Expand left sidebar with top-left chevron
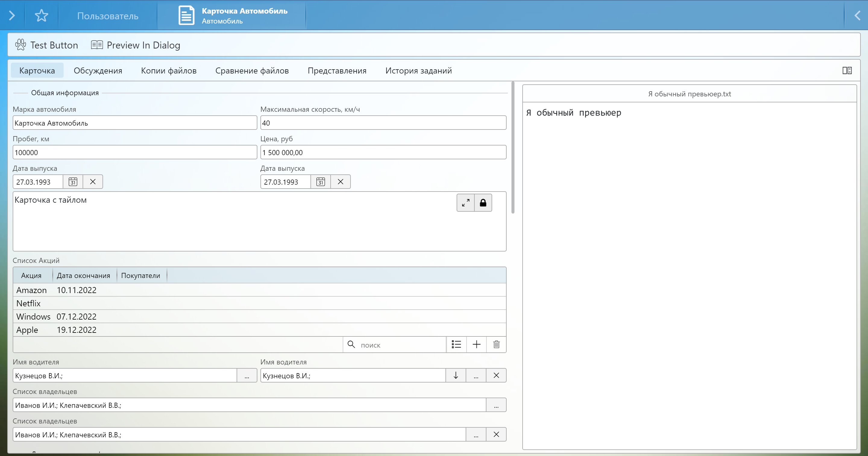 tap(12, 15)
